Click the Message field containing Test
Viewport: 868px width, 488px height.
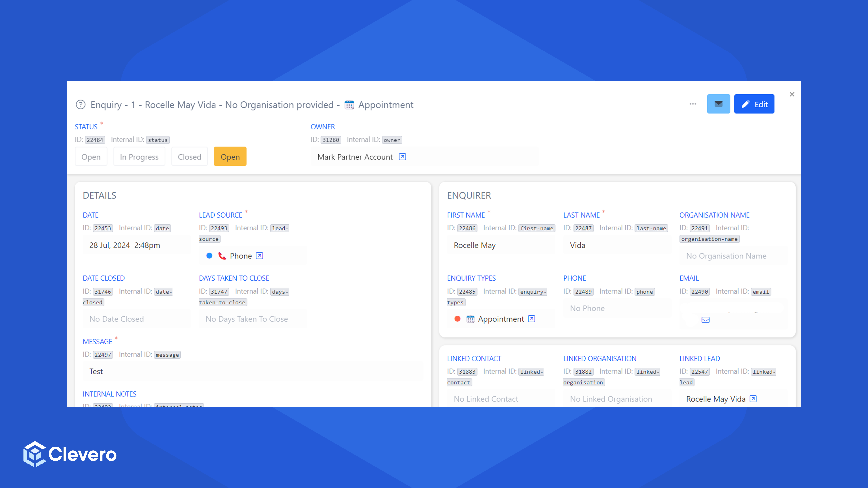[x=253, y=371]
